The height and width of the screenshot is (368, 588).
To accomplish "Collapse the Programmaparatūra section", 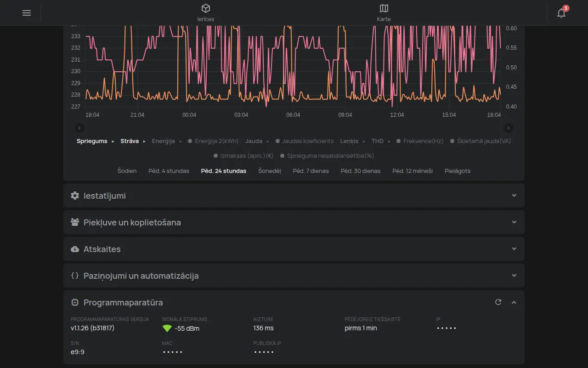I will pos(514,302).
